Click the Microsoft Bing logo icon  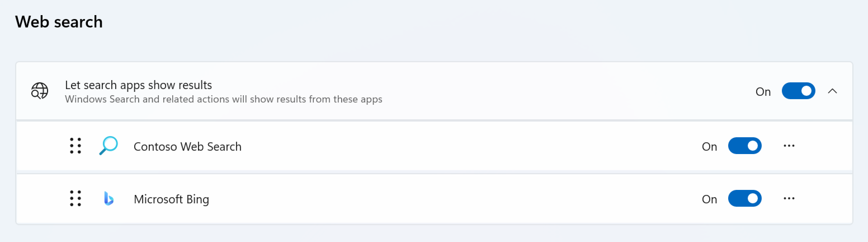[x=108, y=199]
